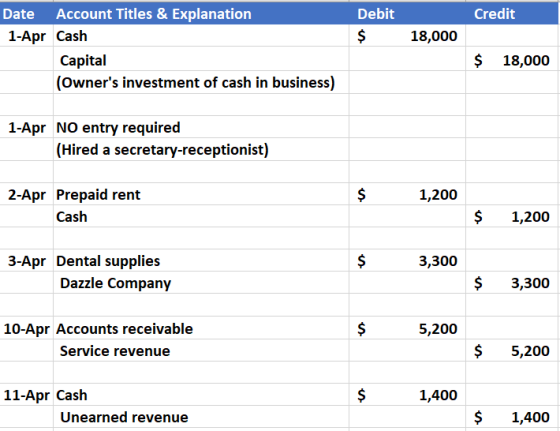
Task: Select the 1,200 debit for Prepaid rent
Action: [x=407, y=194]
